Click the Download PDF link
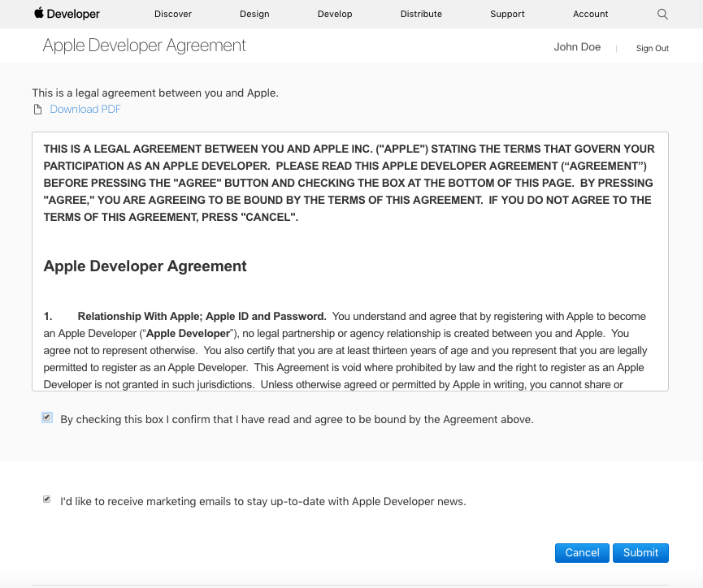Image resolution: width=703 pixels, height=588 pixels. tap(85, 110)
